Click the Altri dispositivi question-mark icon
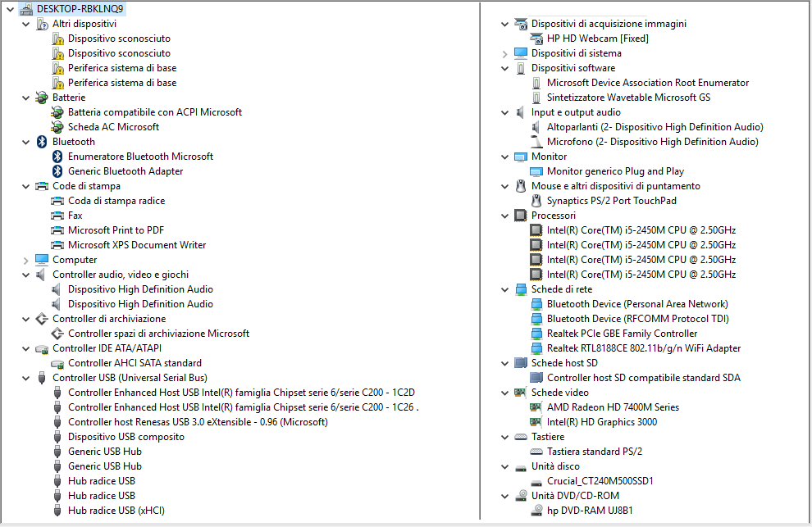The image size is (812, 527). pyautogui.click(x=42, y=24)
